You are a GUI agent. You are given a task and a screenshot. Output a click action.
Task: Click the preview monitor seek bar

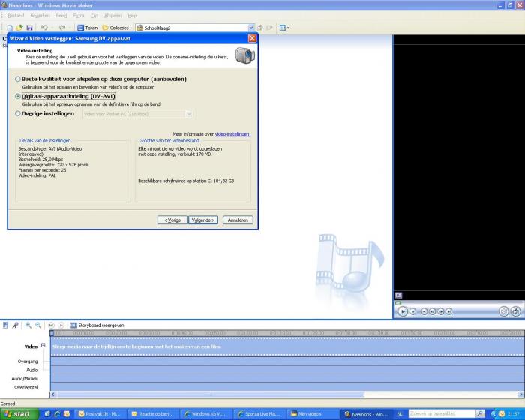459,303
